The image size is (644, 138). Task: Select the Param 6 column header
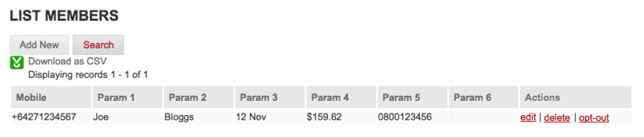[472, 97]
